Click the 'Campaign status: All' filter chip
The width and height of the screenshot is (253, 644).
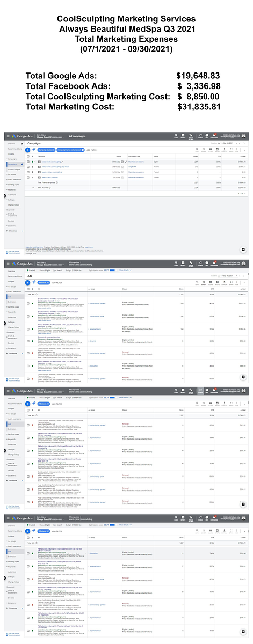coord(46,150)
